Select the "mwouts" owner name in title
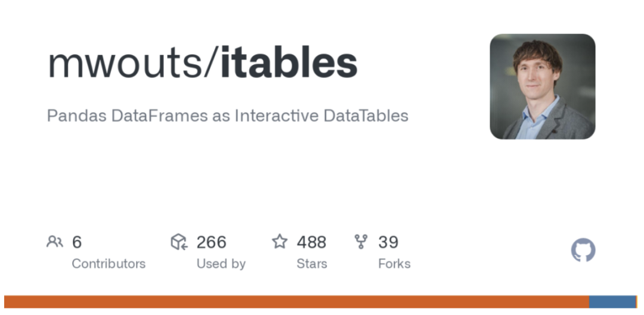644x315 pixels. pyautogui.click(x=130, y=65)
